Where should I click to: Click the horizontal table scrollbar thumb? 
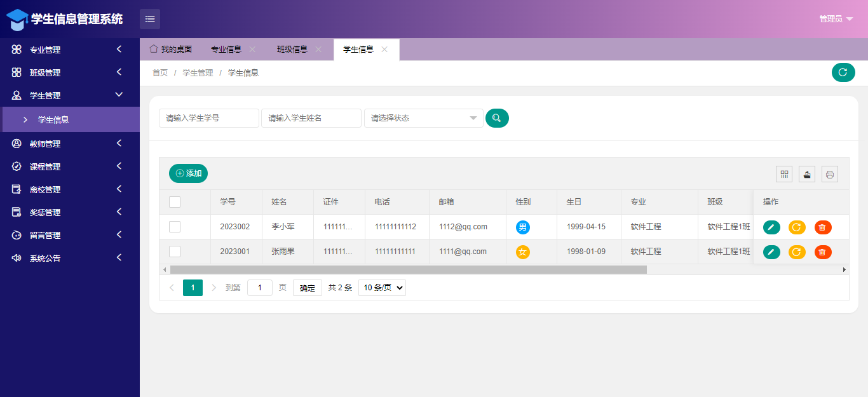point(408,269)
